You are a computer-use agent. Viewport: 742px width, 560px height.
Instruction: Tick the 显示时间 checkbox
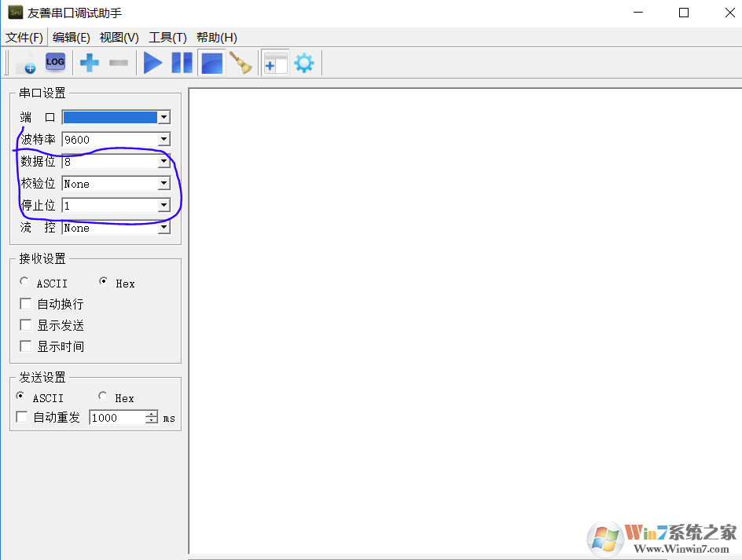pyautogui.click(x=26, y=346)
